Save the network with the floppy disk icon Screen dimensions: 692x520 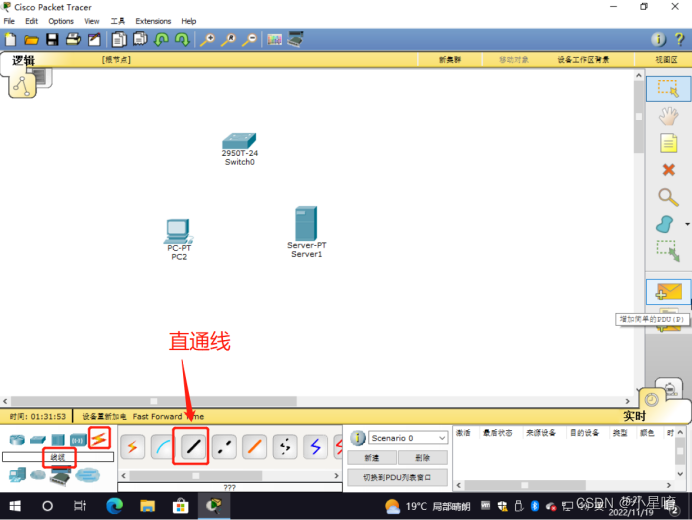52,40
